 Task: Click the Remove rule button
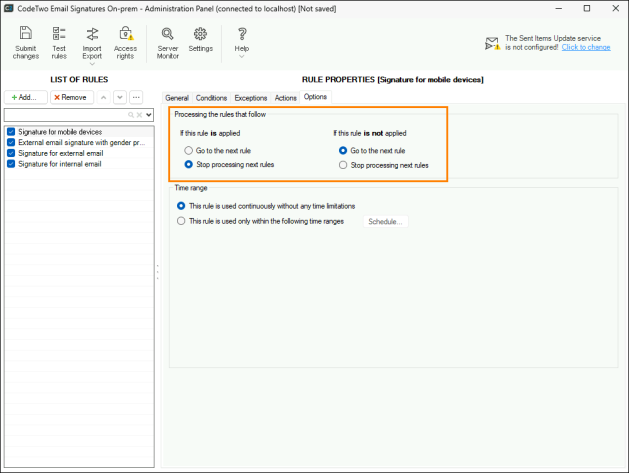72,97
